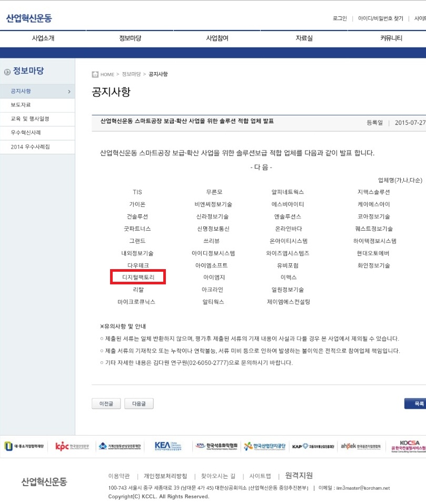Click the 화인정보기술 company name
The height and width of the screenshot is (504, 426).
coord(374,265)
